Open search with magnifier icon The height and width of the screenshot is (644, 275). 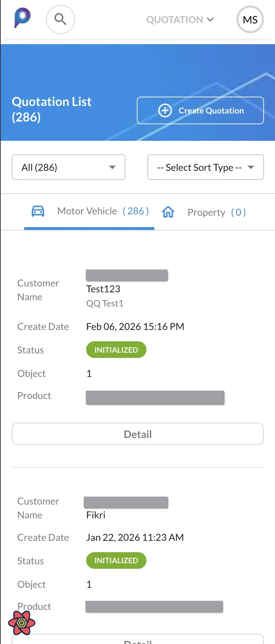pos(61,19)
